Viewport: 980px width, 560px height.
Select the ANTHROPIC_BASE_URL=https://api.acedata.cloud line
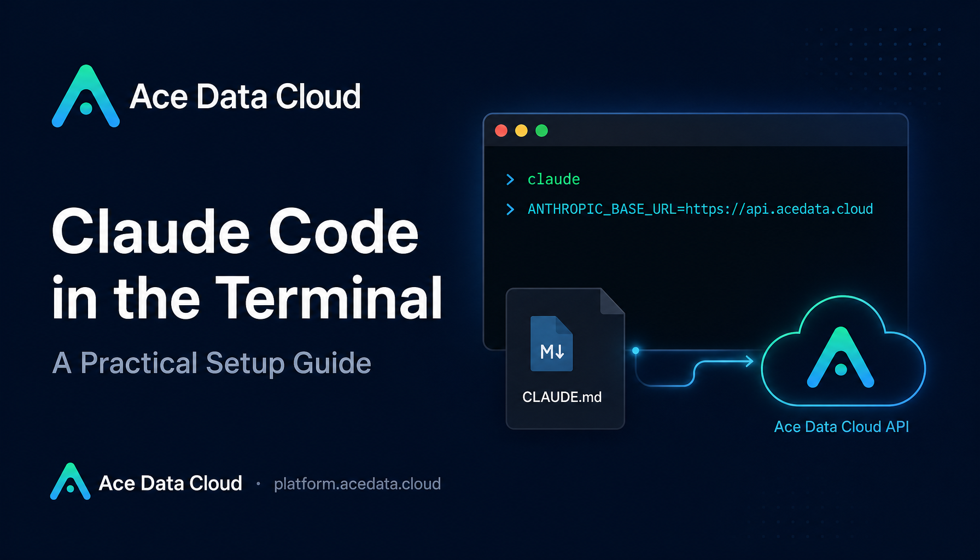700,209
